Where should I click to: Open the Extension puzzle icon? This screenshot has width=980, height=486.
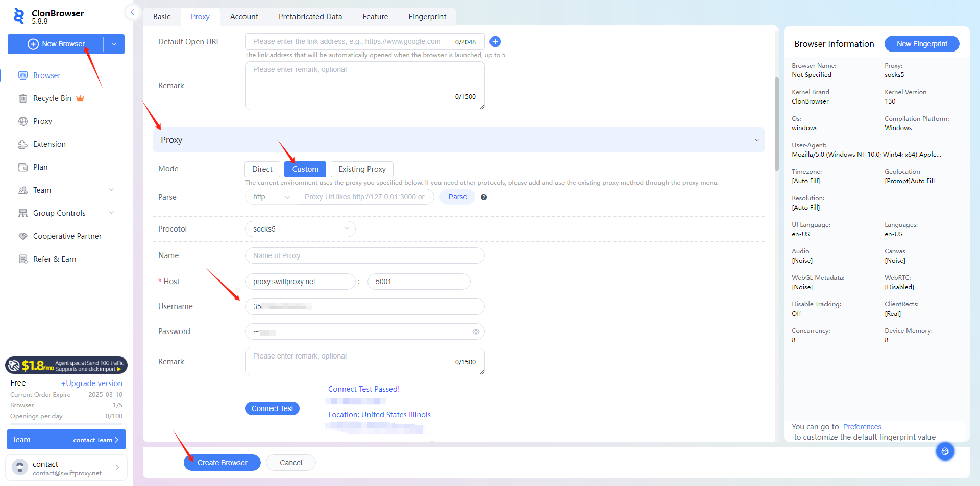[x=23, y=144]
